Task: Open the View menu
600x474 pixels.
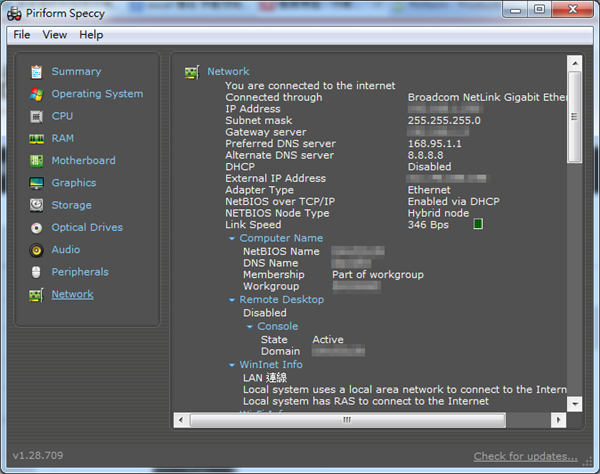Action: (x=55, y=35)
